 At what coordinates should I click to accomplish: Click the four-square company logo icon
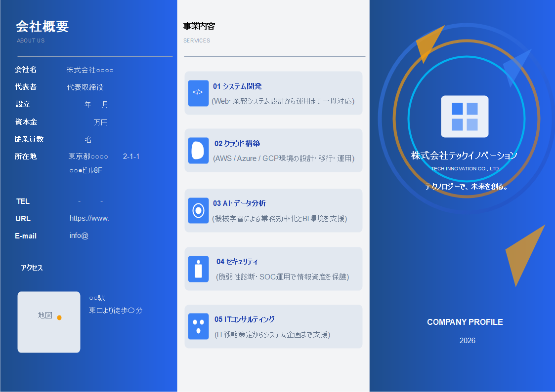coord(465,117)
